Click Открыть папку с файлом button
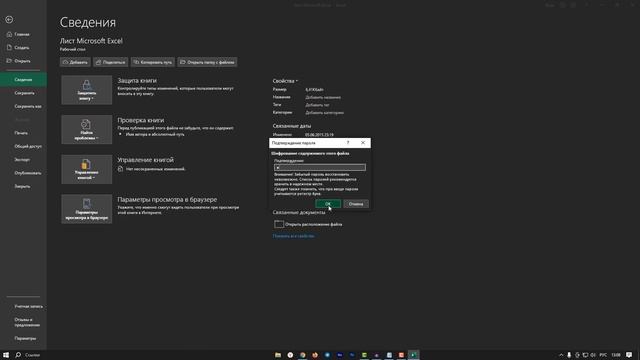Viewport: 640px width, 360px height. coord(207,62)
